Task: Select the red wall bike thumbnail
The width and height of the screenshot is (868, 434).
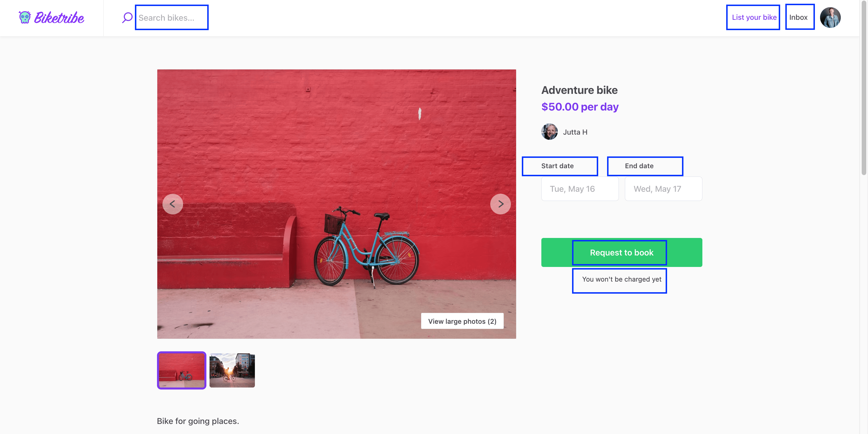Action: (182, 370)
